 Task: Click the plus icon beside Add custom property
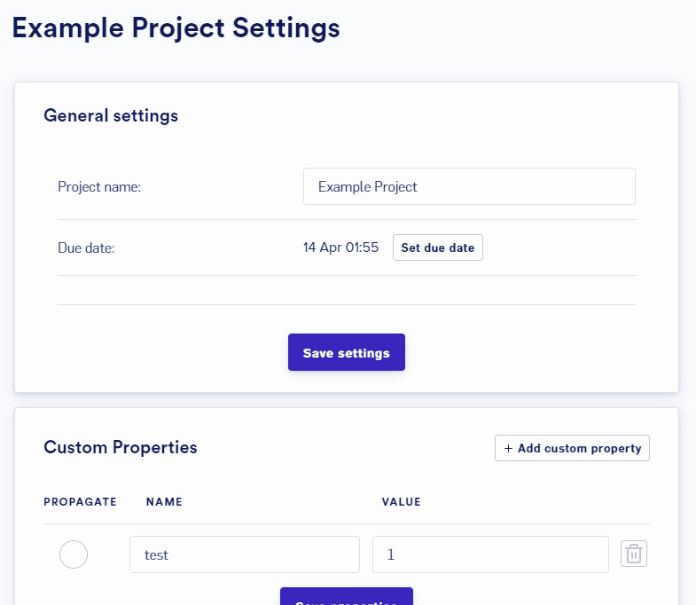click(x=508, y=448)
